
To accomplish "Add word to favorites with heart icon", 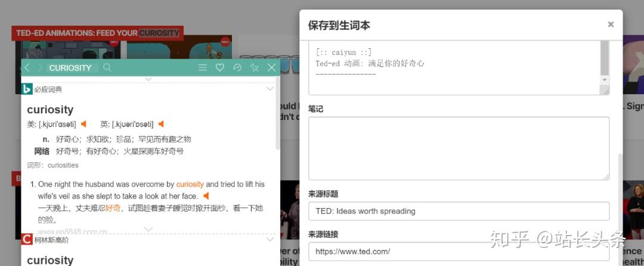I will (x=219, y=68).
